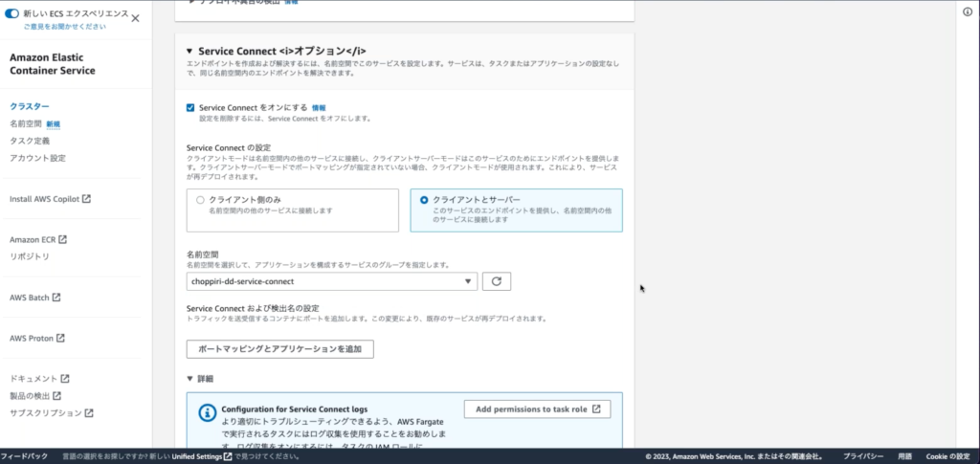Click the external link icon beside Install AWS Copilot
980x464 pixels.
coord(87,199)
